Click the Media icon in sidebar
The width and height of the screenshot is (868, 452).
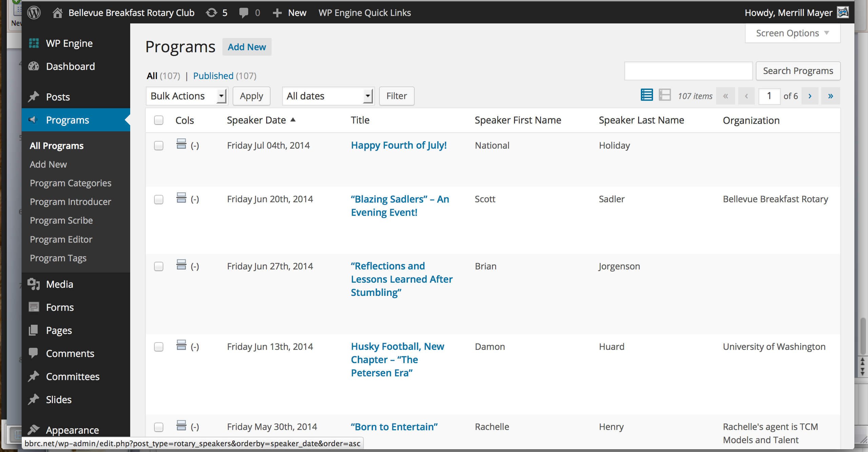click(x=34, y=284)
